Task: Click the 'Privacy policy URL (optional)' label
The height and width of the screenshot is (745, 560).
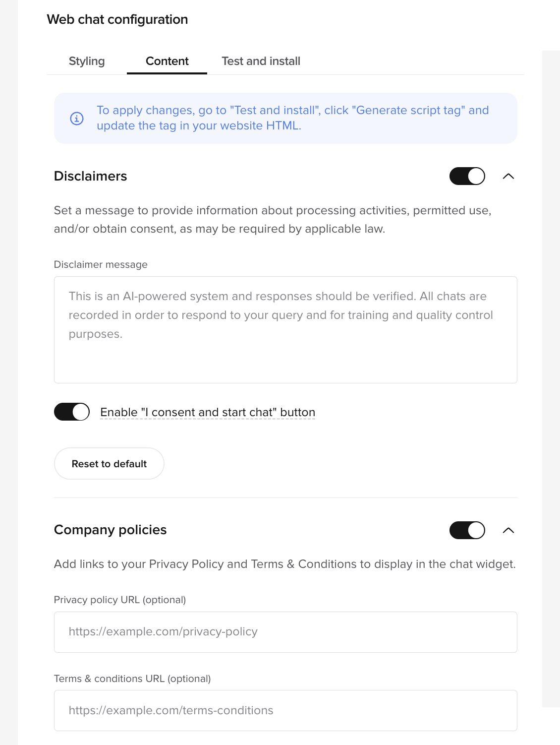Action: click(x=120, y=600)
